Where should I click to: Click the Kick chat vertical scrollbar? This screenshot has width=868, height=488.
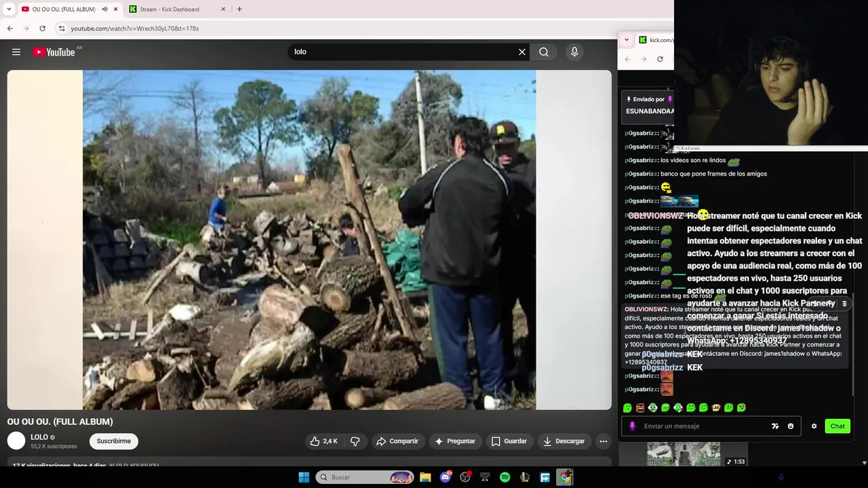coord(853,346)
